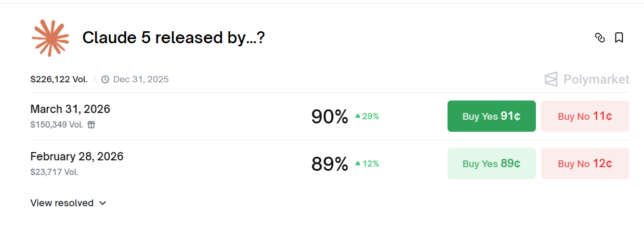
Task: Click the clock icon beside Dec 31, 2025
Action: 105,79
